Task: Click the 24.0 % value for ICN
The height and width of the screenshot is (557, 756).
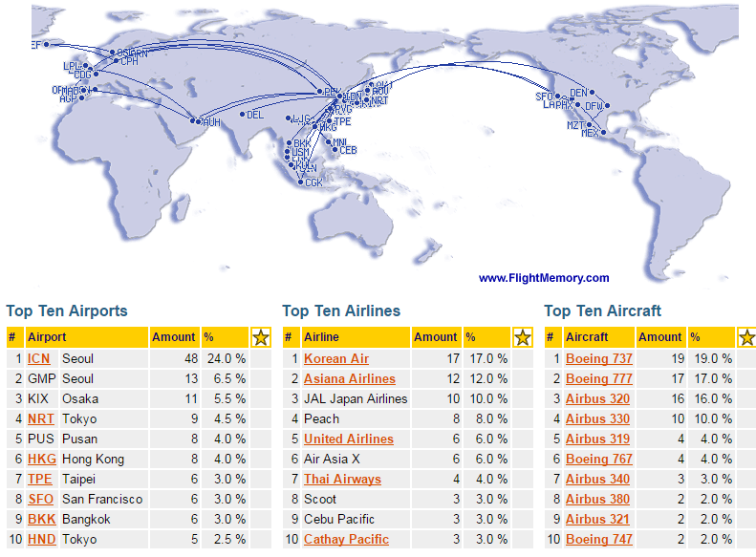Action: coord(227,358)
